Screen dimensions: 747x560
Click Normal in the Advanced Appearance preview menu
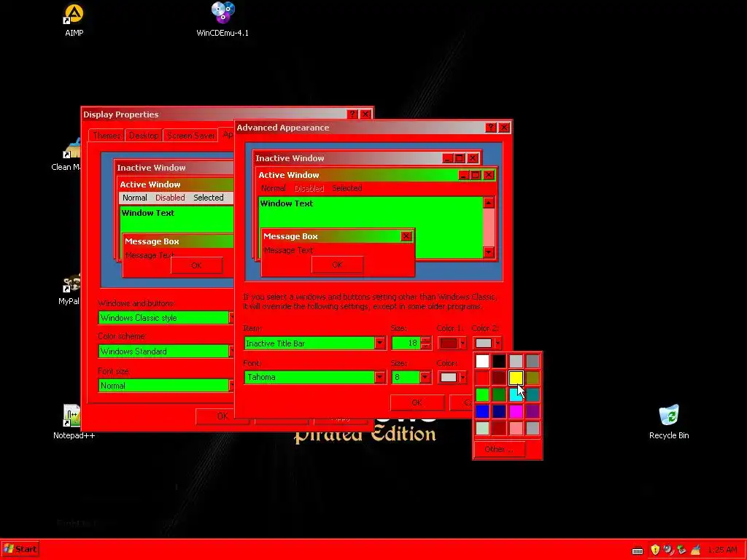(x=274, y=188)
